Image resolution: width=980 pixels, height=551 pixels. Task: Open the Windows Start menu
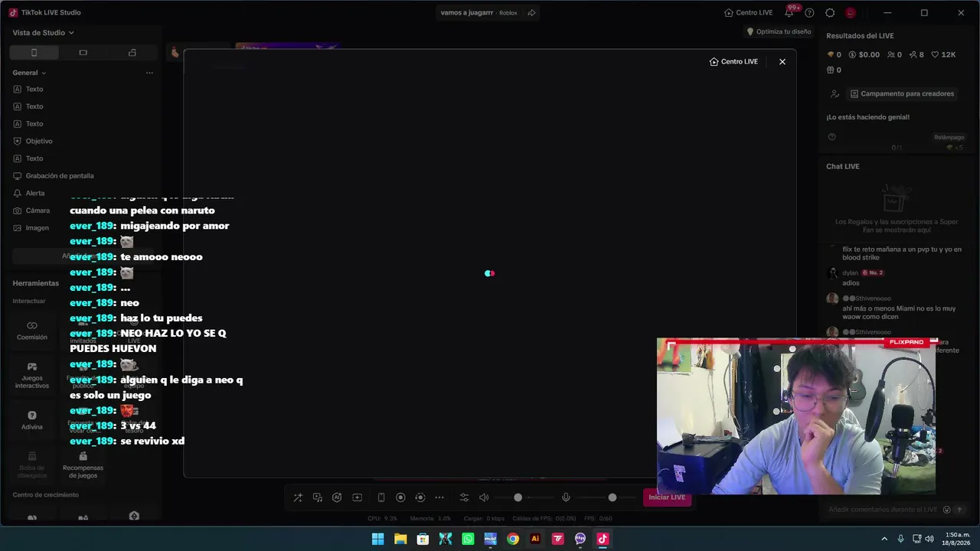coord(378,539)
